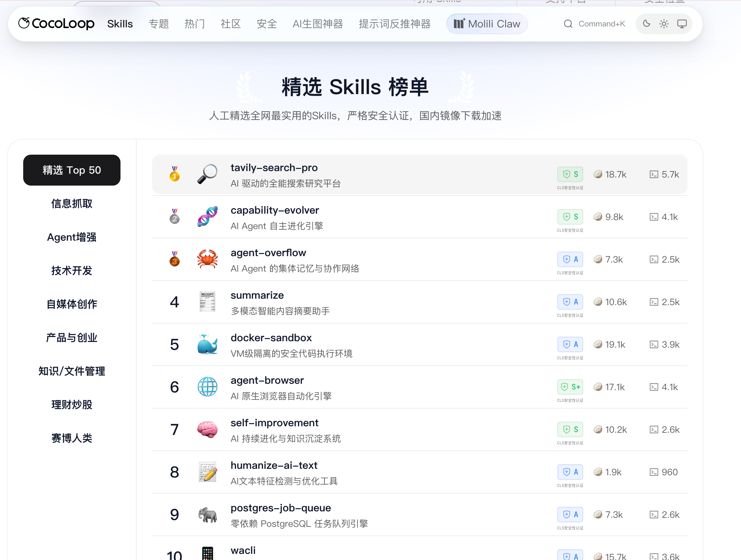Click bronze medal rank icon on agent-overflow
Image resolution: width=741 pixels, height=560 pixels.
pyautogui.click(x=175, y=258)
